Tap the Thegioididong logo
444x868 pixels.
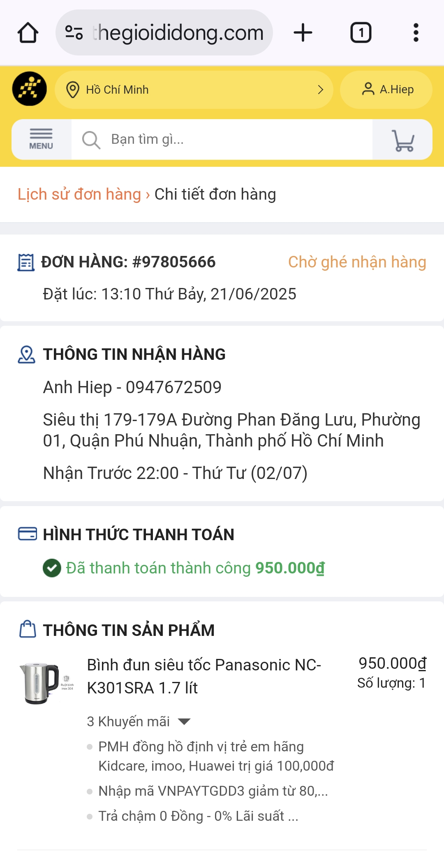(x=29, y=89)
